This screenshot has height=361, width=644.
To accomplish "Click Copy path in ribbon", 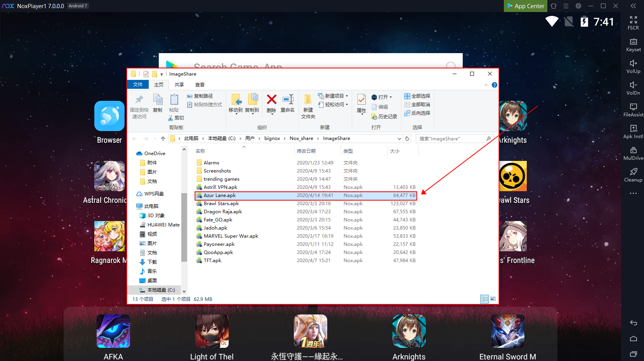I will coord(200,96).
